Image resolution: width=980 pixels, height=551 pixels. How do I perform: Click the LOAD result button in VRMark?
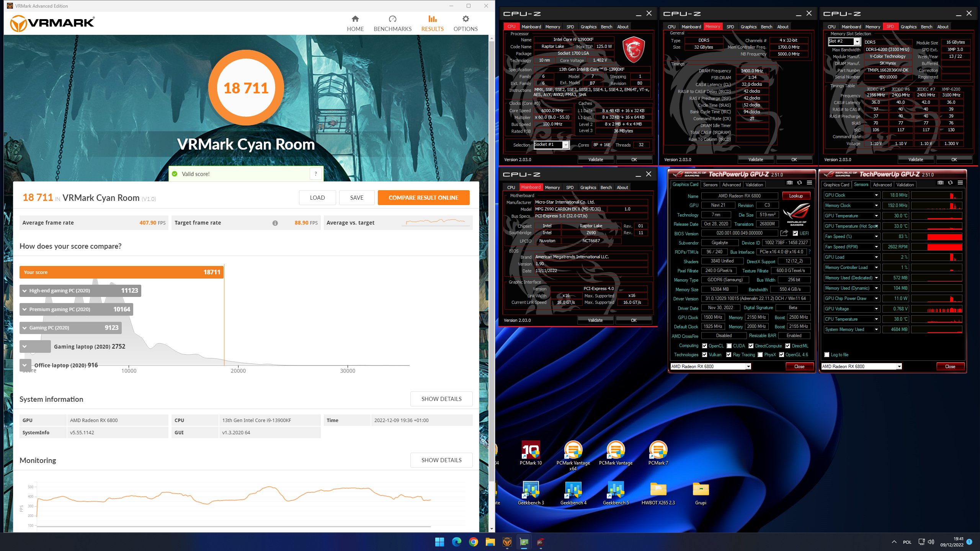click(x=317, y=198)
